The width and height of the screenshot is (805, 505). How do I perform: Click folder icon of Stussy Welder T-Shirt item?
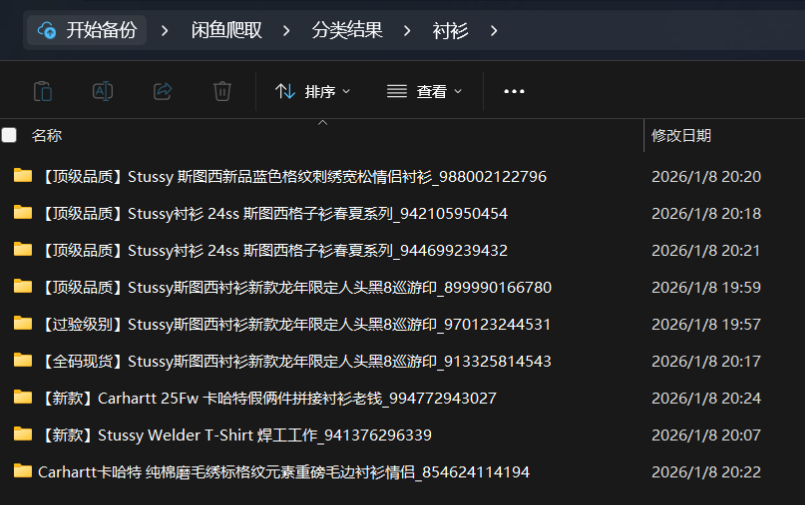pos(23,434)
